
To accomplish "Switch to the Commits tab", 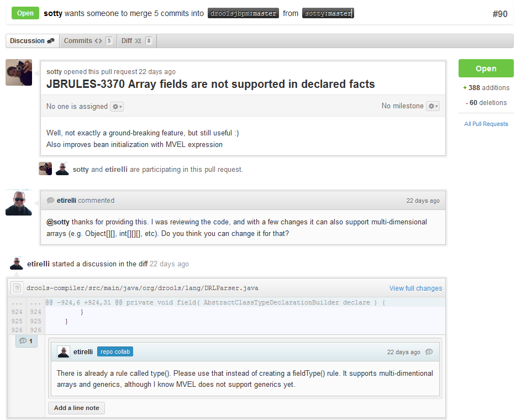I will click(x=88, y=41).
